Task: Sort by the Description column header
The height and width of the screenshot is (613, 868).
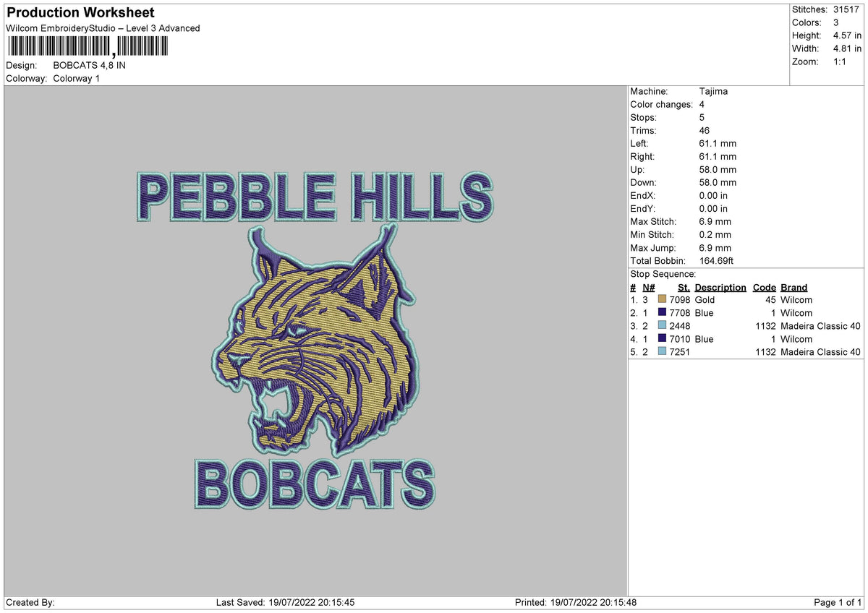Action: point(720,287)
